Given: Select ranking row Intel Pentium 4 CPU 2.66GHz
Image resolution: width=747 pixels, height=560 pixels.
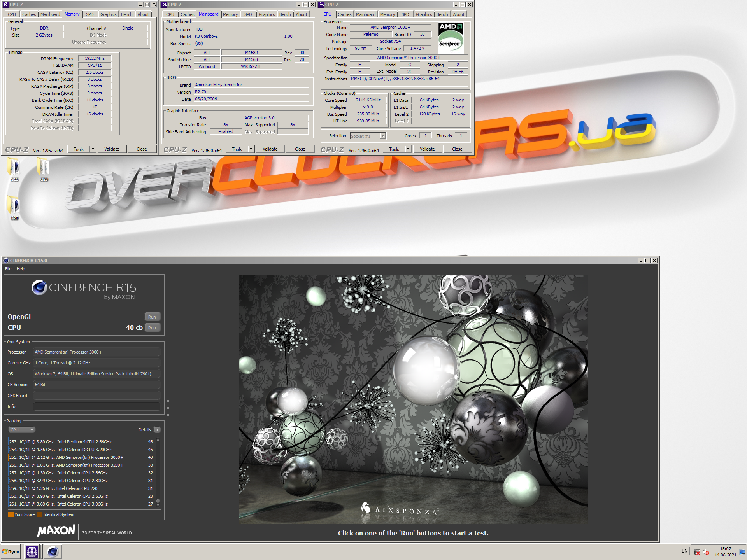Looking at the screenshot, I should 81,442.
